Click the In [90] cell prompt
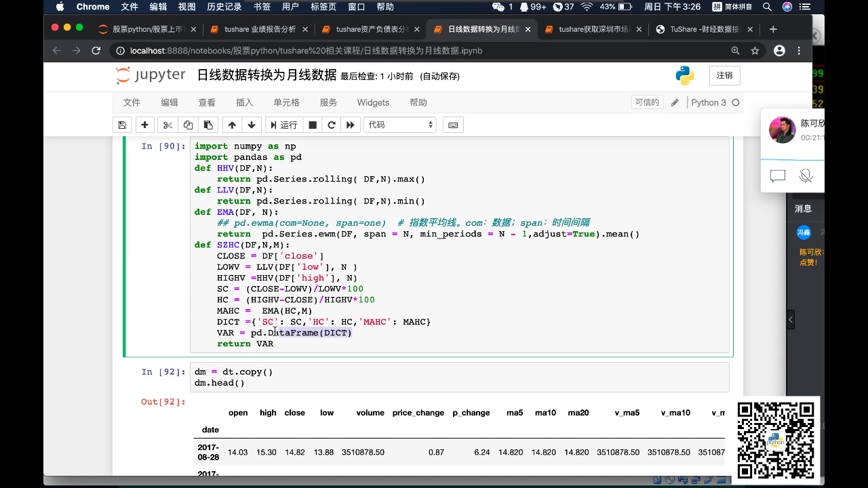The height and width of the screenshot is (488, 868). tap(163, 146)
